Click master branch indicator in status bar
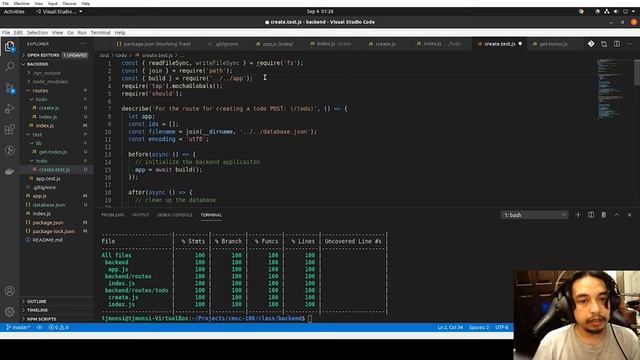 [17, 327]
